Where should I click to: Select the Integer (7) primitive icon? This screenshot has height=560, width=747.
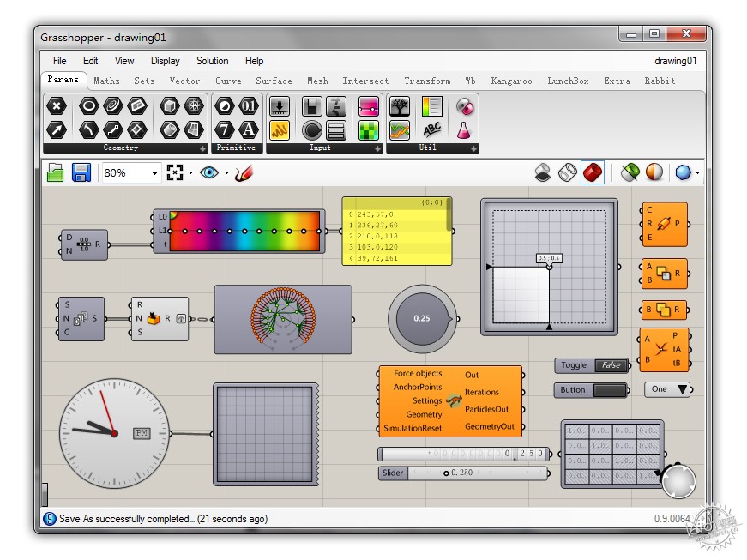point(225,129)
